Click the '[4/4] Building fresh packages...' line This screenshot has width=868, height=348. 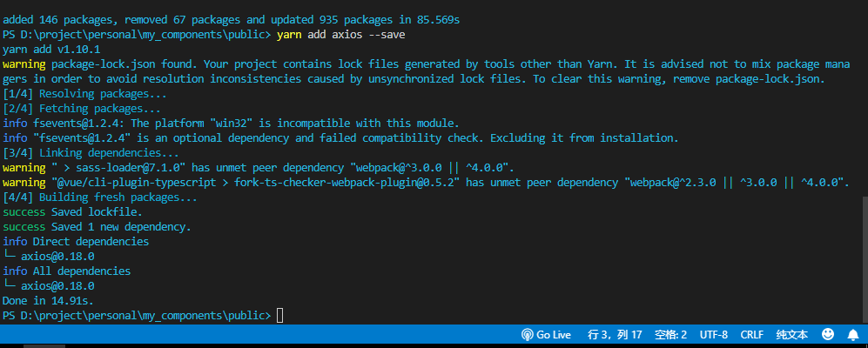pos(99,197)
